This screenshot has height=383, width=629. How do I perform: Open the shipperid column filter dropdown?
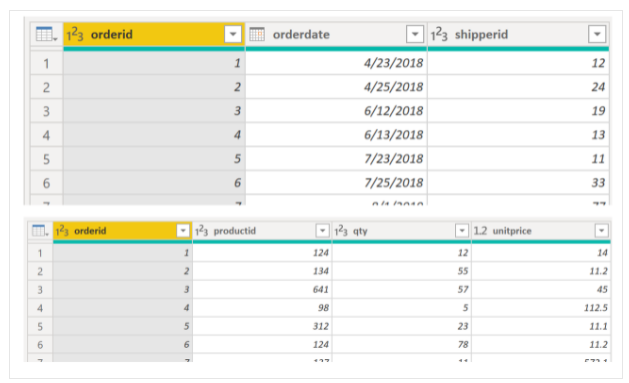[x=597, y=34]
